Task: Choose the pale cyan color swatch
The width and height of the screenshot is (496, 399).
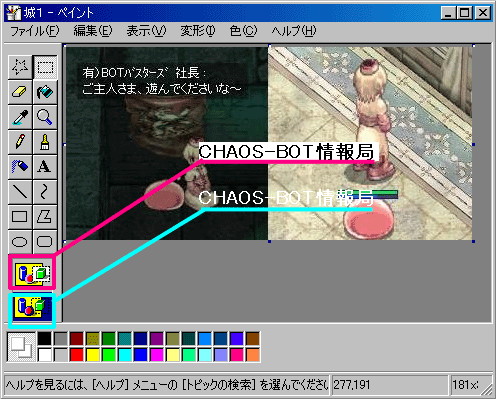Action: 205,355
